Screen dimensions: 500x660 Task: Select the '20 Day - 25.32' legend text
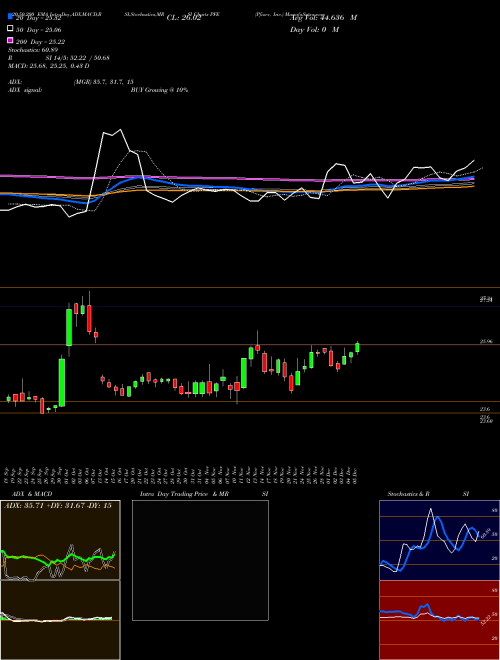coord(38,18)
